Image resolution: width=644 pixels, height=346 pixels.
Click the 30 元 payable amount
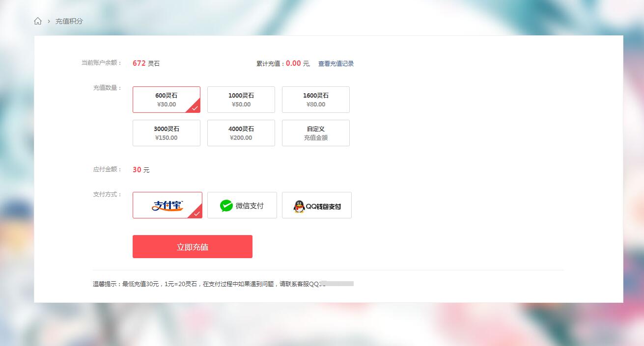click(x=140, y=170)
